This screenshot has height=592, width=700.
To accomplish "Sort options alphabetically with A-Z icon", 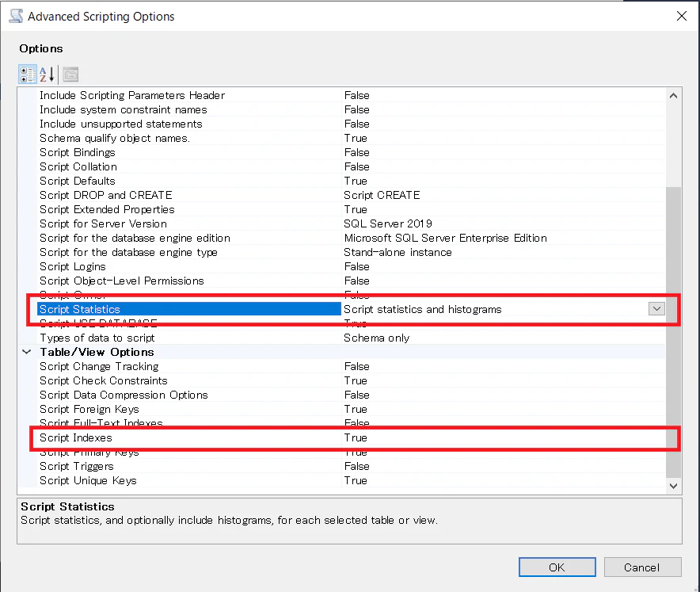I will [x=47, y=74].
